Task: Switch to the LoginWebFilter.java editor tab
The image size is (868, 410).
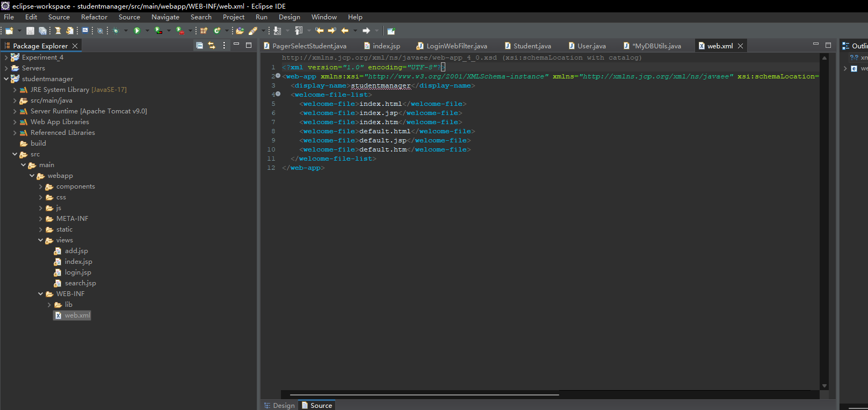Action: 456,46
